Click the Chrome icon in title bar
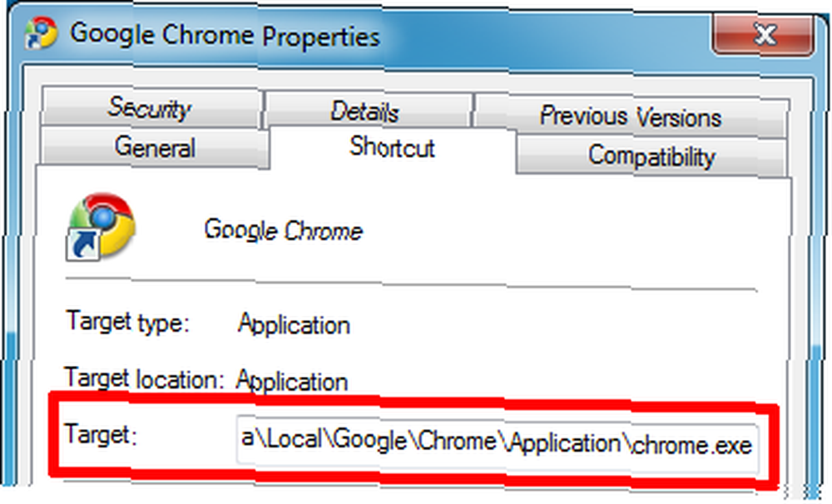This screenshot has width=832, height=504. [40, 33]
